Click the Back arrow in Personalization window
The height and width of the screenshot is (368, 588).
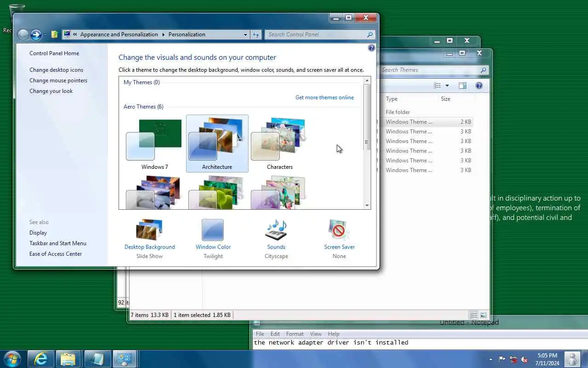coord(23,34)
